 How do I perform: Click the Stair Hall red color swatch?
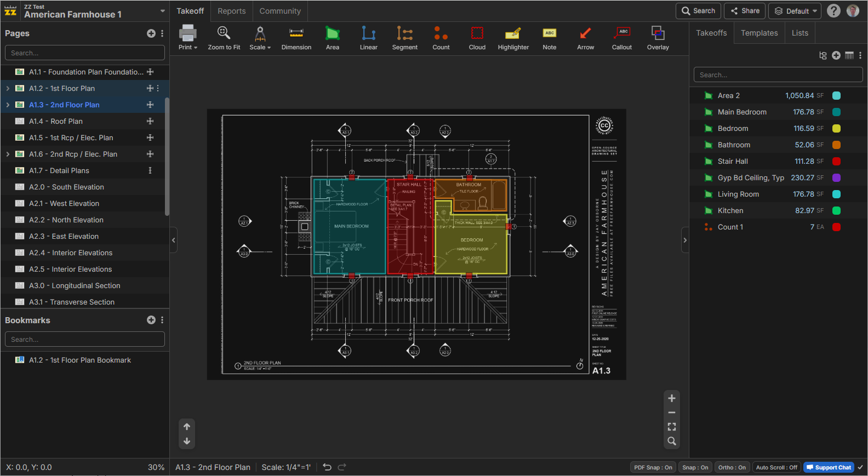coord(836,161)
